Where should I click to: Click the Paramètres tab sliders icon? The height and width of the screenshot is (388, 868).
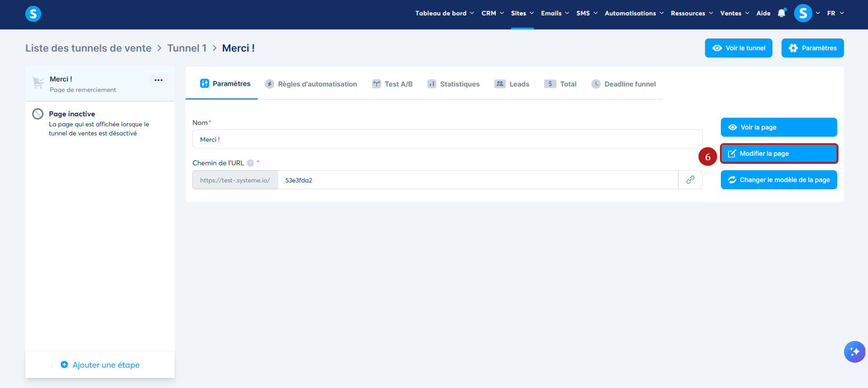tap(205, 83)
